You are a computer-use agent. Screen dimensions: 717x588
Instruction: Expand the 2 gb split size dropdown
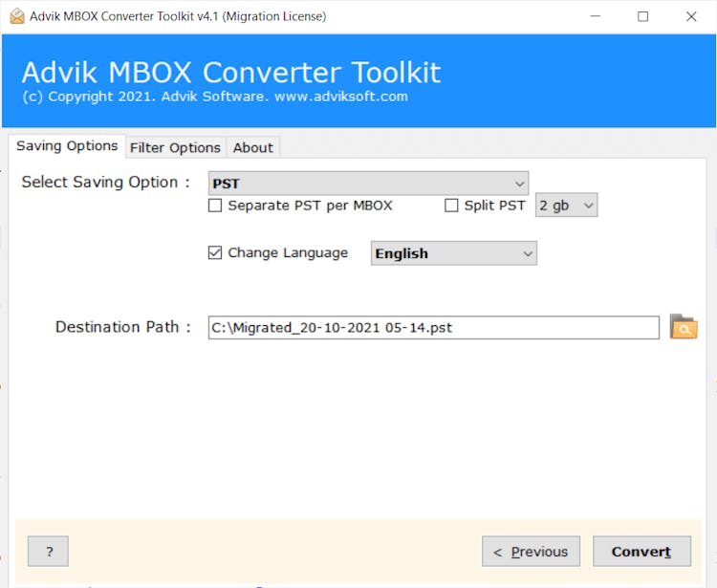click(x=566, y=206)
